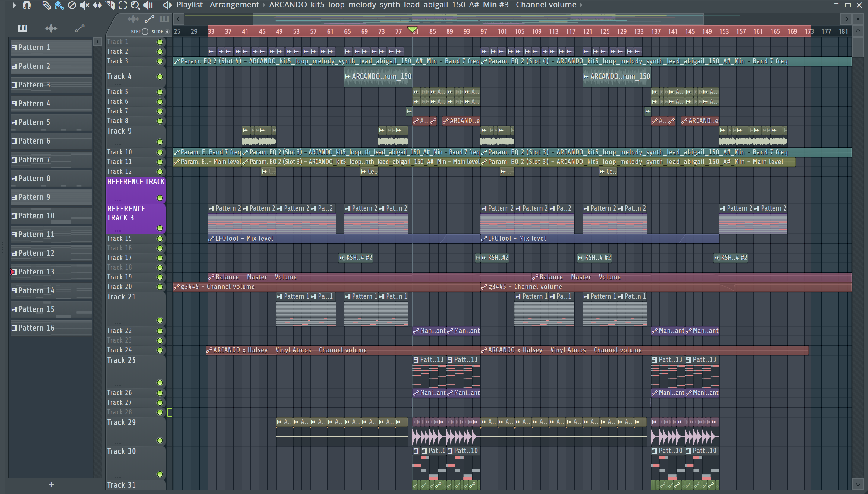Image resolution: width=868 pixels, height=494 pixels.
Task: Mute REFERENCE TRACK 3 green light
Action: tap(160, 228)
